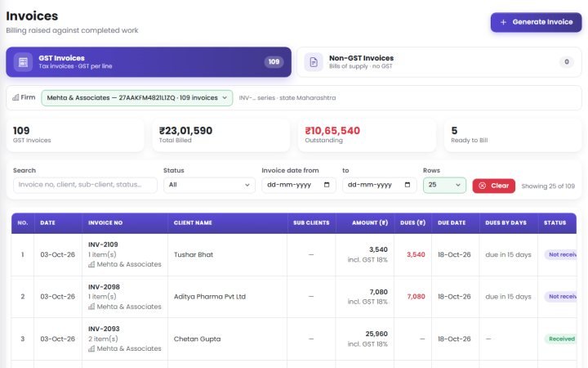Focus the invoice search field
588x368 pixels.
[x=85, y=185]
